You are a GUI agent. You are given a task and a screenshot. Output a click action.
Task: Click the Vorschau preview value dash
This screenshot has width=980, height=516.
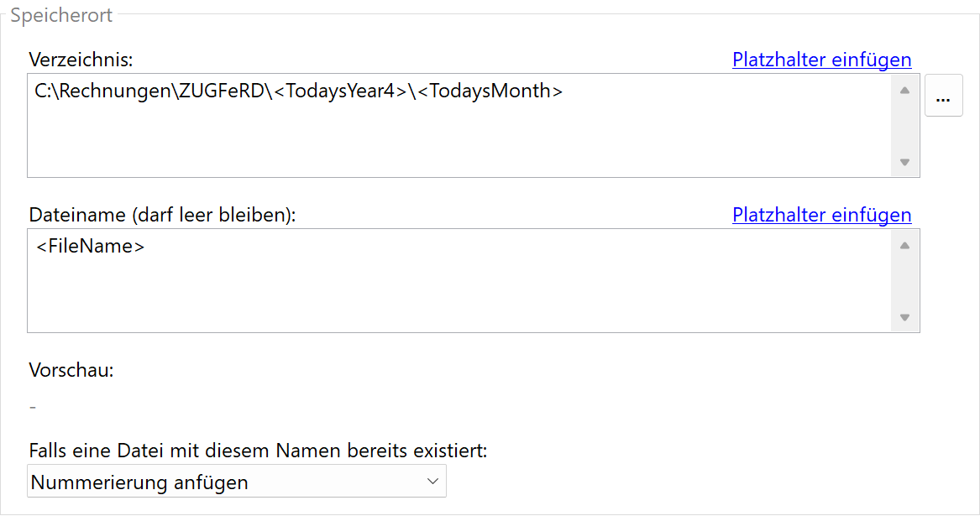click(x=33, y=408)
